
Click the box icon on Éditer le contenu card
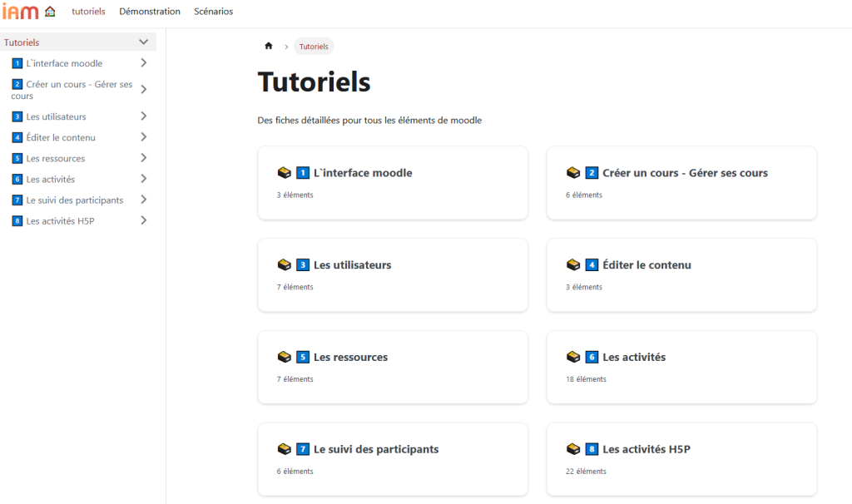572,265
